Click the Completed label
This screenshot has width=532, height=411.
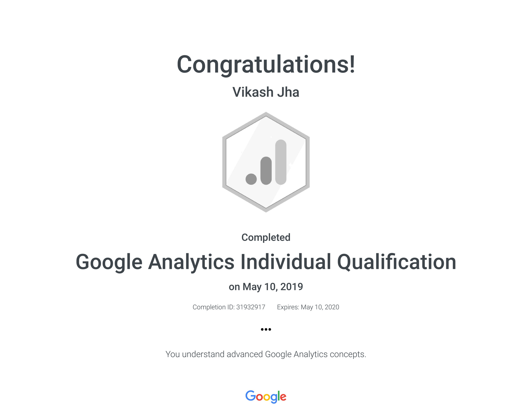266,237
